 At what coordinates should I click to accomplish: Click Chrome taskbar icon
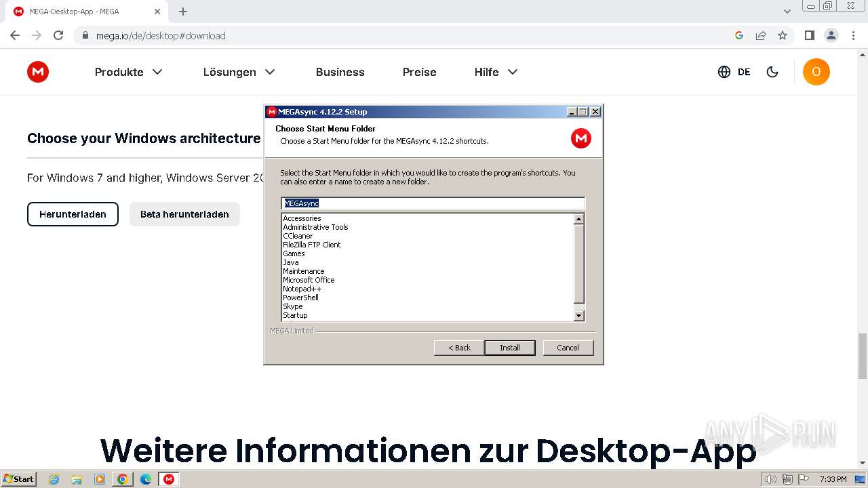[x=122, y=479]
